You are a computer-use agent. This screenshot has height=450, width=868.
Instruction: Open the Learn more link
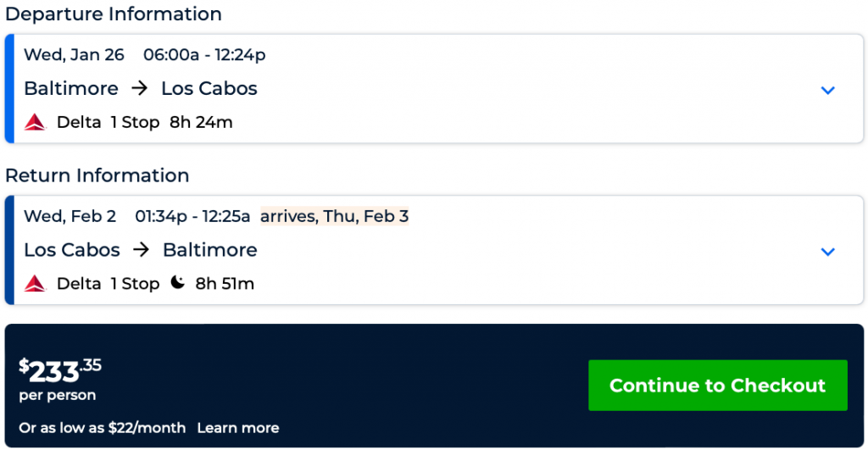237,428
